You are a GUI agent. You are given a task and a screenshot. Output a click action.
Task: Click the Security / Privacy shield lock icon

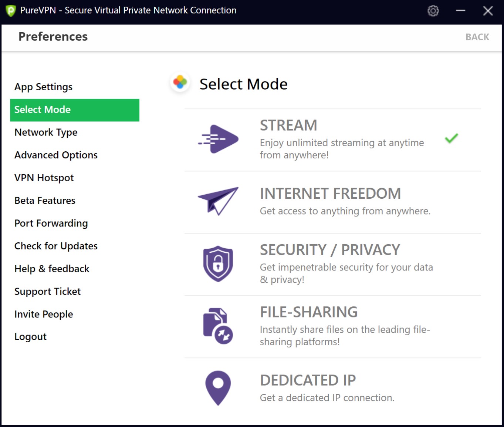218,264
